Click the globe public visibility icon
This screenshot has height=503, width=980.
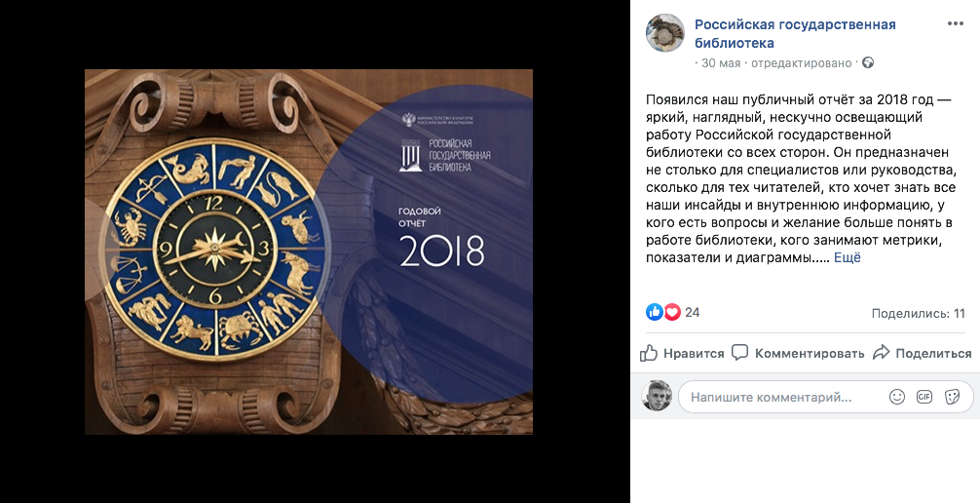(868, 62)
